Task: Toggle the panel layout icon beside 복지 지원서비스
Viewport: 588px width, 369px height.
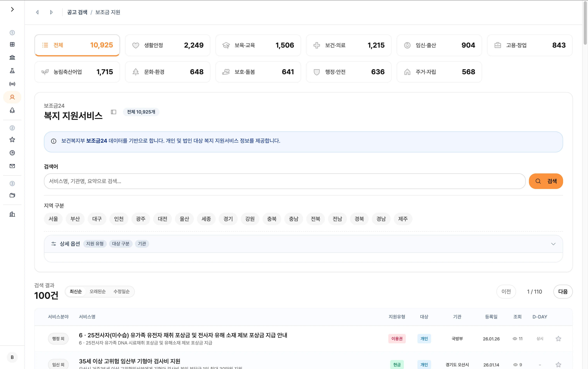Action: click(114, 112)
